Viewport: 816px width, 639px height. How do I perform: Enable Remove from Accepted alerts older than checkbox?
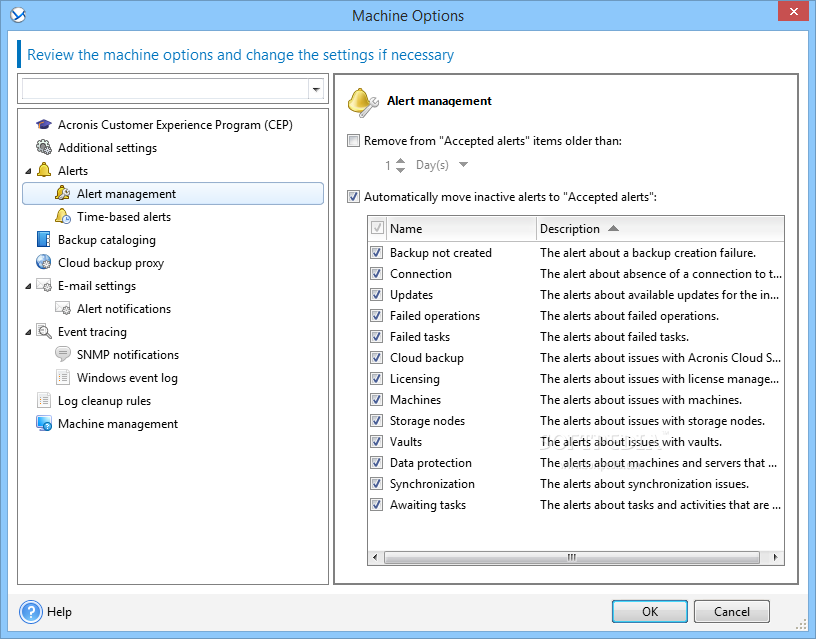click(353, 141)
